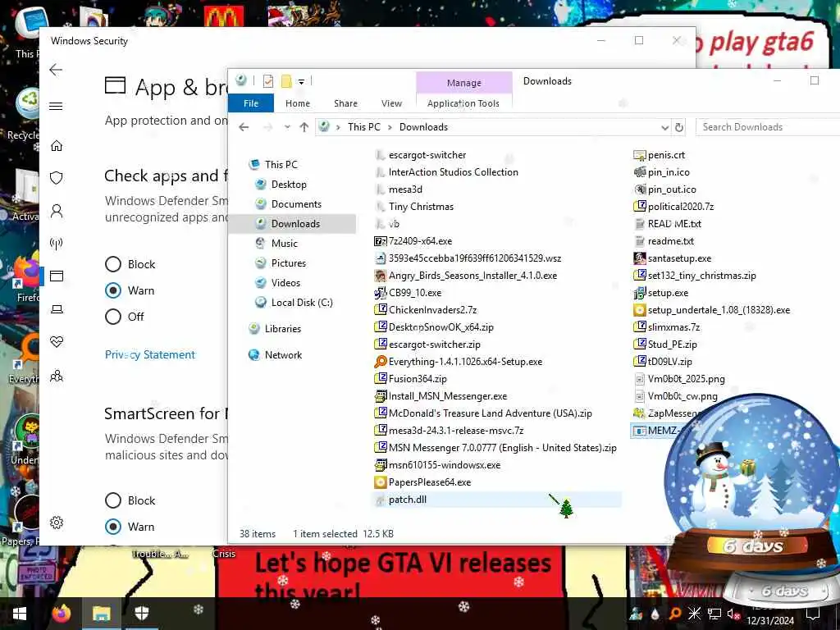Open the Quick Access Toolbar customize dropdown
The width and height of the screenshot is (840, 630).
[x=302, y=81]
